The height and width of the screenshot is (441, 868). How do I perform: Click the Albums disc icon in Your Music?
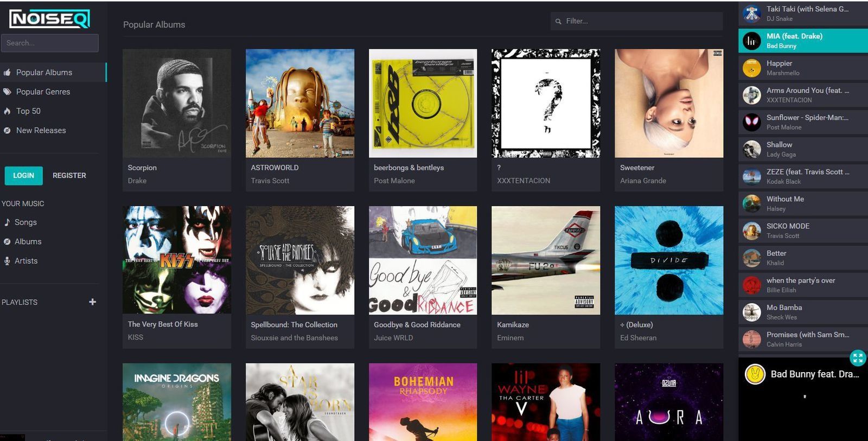[x=7, y=241]
